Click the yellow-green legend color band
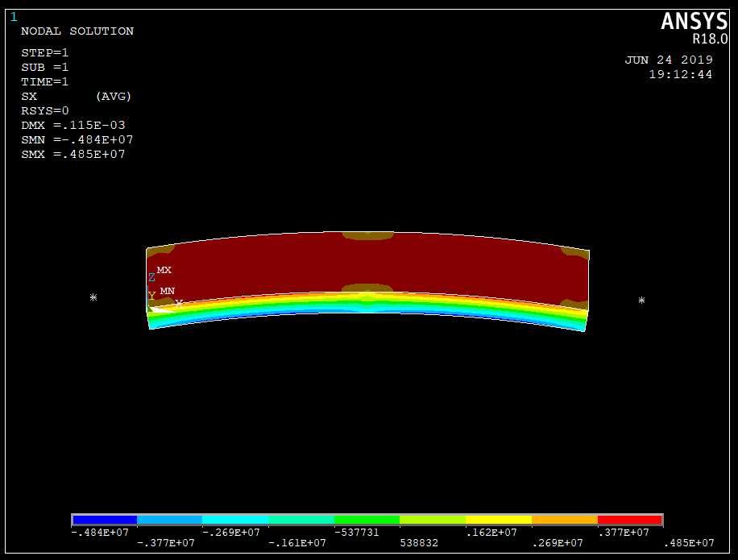The height and width of the screenshot is (560, 738). coord(433,520)
